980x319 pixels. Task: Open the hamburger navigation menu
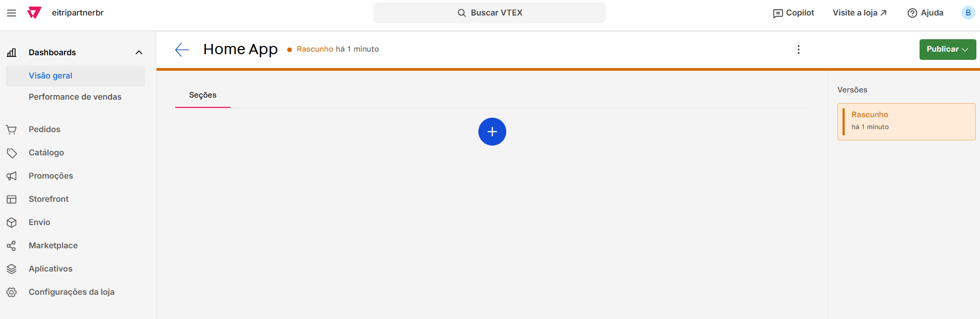click(x=11, y=13)
